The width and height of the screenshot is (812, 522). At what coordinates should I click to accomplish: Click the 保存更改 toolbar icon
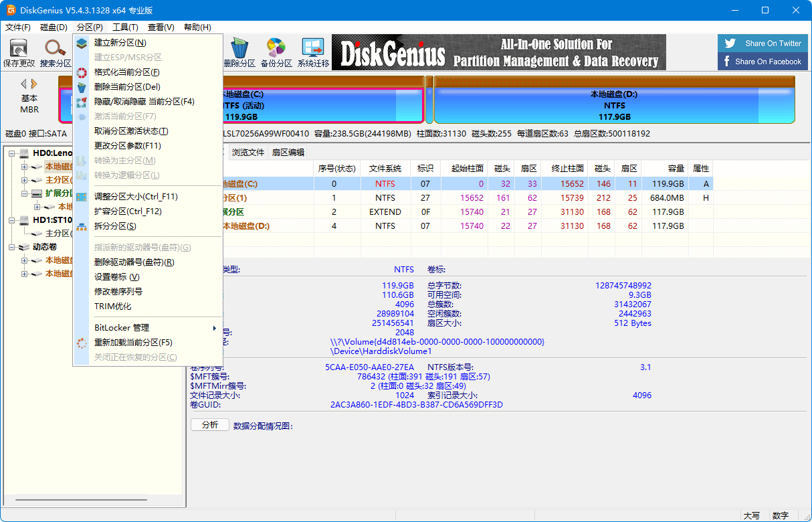pos(19,53)
